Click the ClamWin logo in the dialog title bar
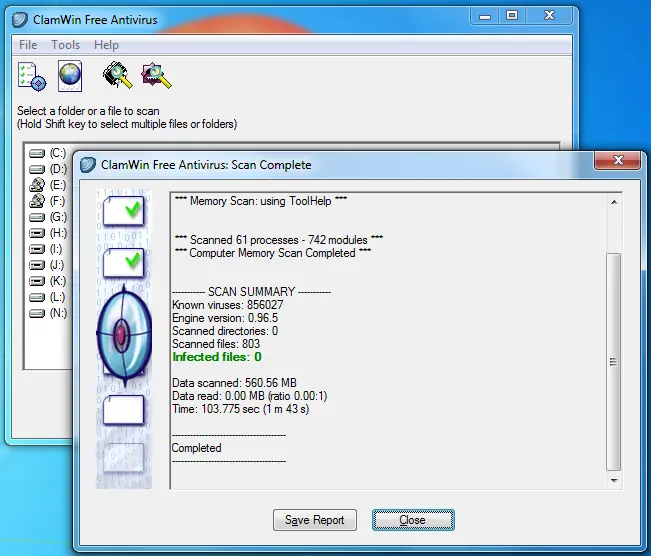Screen dimensions: 651x556 [x=88, y=165]
